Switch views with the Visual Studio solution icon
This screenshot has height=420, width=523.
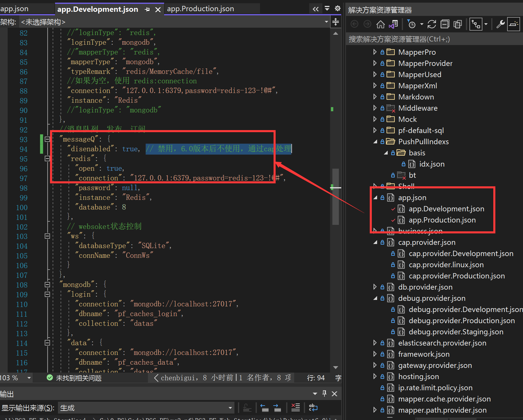393,24
